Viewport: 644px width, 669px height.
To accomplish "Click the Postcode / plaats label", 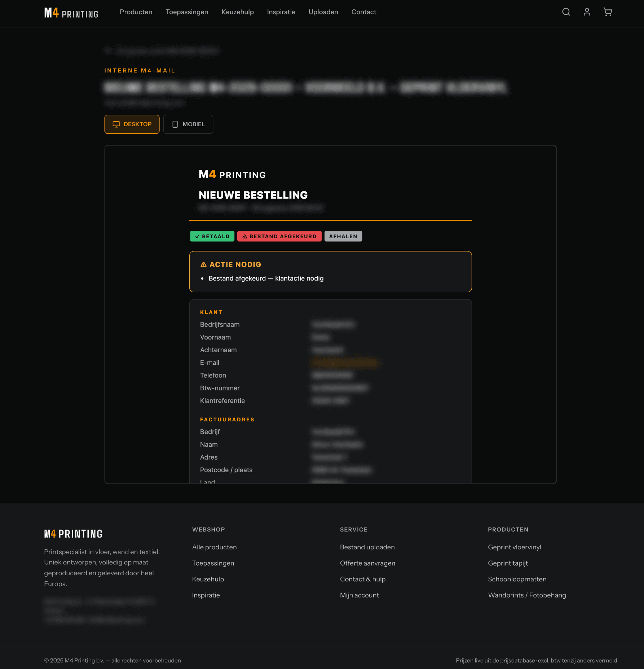I will pos(226,470).
